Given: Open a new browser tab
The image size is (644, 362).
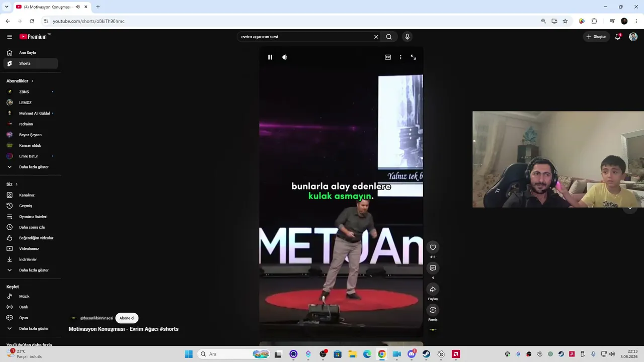Looking at the screenshot, I should click(x=98, y=7).
